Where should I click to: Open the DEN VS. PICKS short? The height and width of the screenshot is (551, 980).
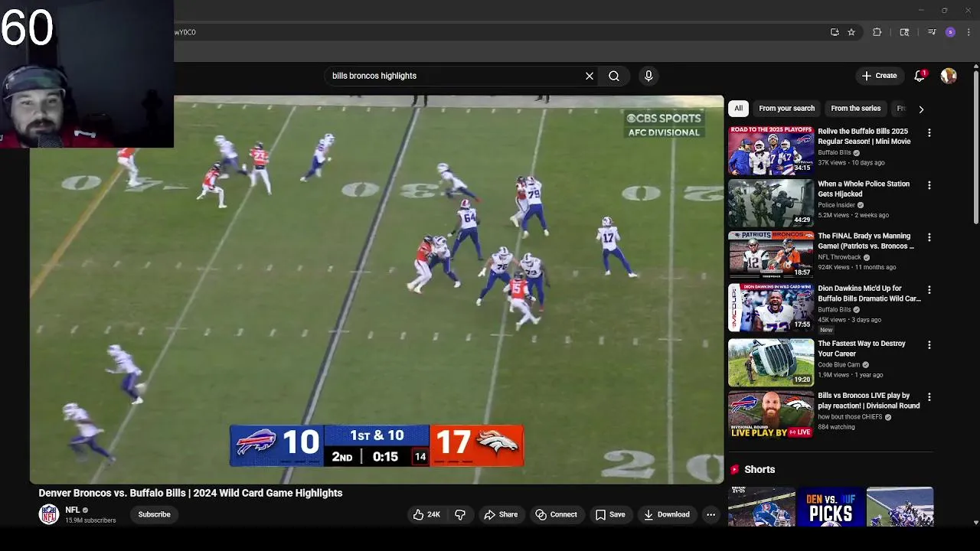[x=831, y=507]
